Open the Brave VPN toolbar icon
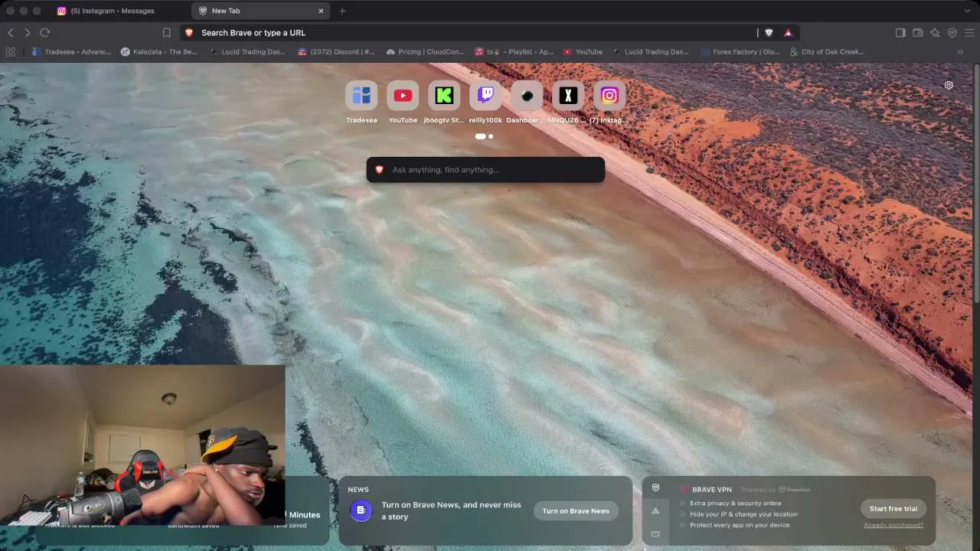The image size is (980, 551). [x=952, y=32]
